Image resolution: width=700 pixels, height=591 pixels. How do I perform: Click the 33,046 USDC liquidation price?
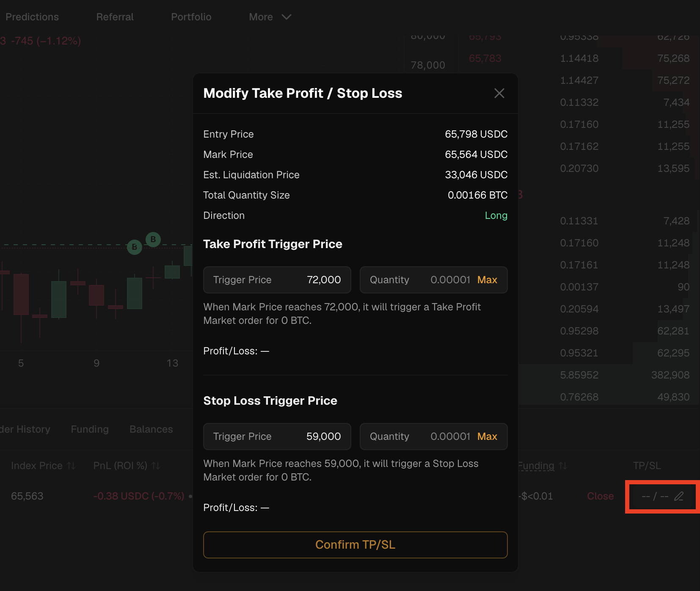[476, 175]
